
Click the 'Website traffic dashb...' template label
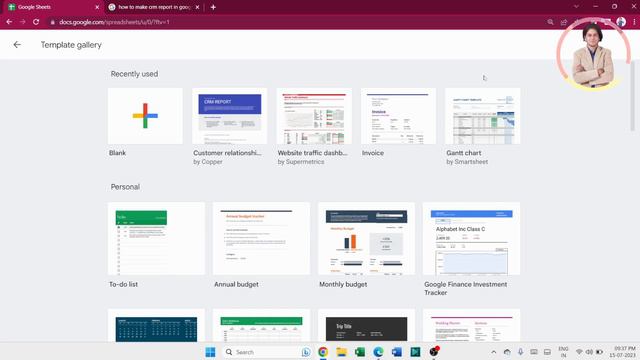(x=312, y=153)
